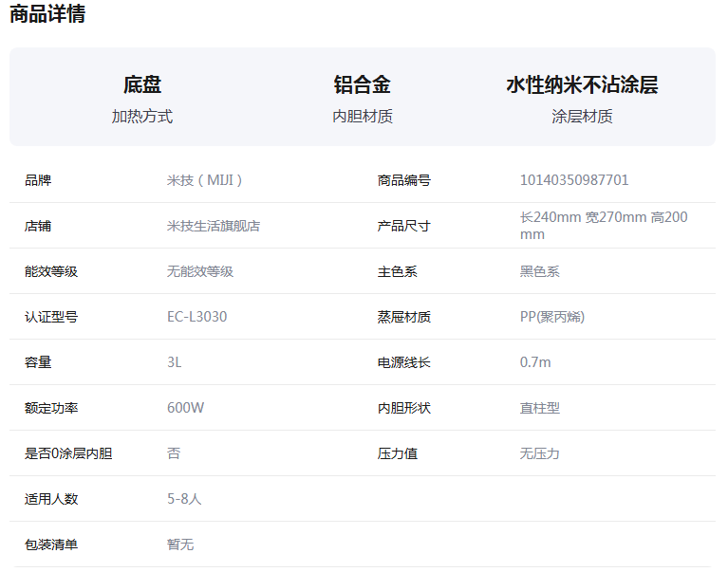Select the 无能效等级 value

coord(200,271)
